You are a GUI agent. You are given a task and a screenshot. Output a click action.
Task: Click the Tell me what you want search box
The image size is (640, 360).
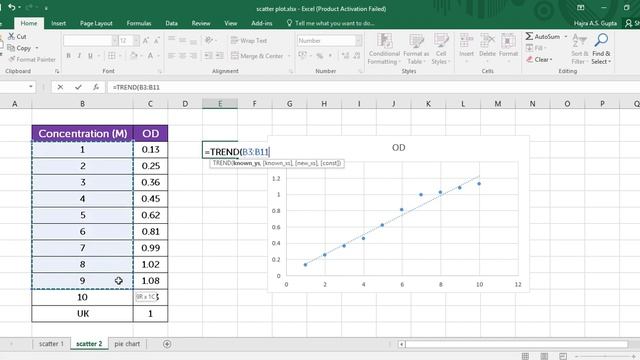click(x=331, y=23)
